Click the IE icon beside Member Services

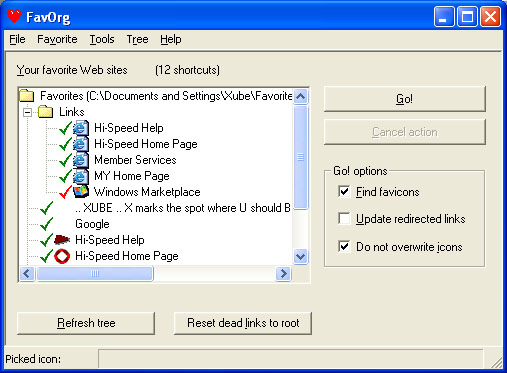point(81,160)
